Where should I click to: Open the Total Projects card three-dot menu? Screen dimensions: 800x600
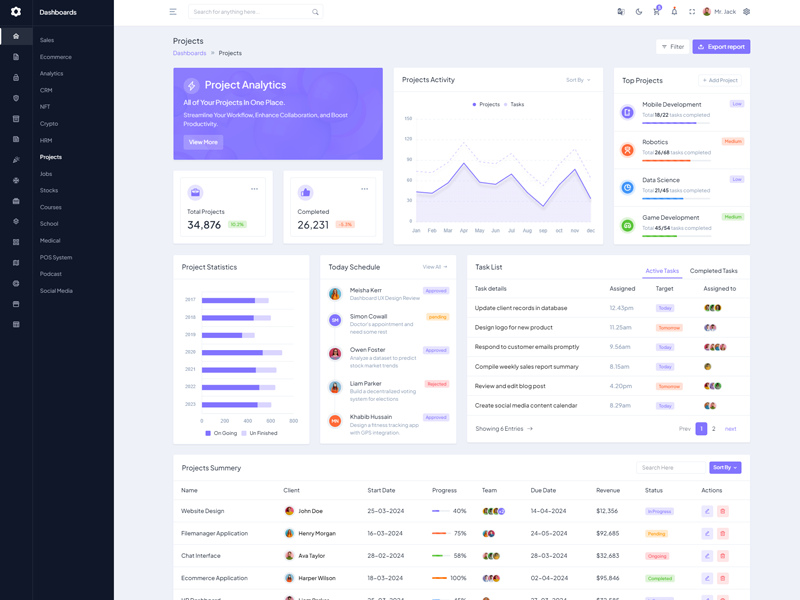255,189
